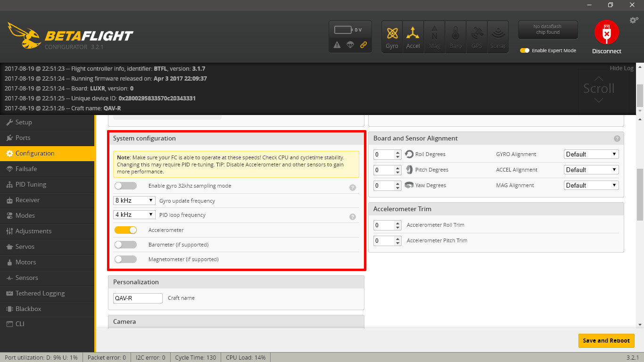Viewport: 644px width, 362px height.
Task: Open MAG Alignment dropdown
Action: 591,185
